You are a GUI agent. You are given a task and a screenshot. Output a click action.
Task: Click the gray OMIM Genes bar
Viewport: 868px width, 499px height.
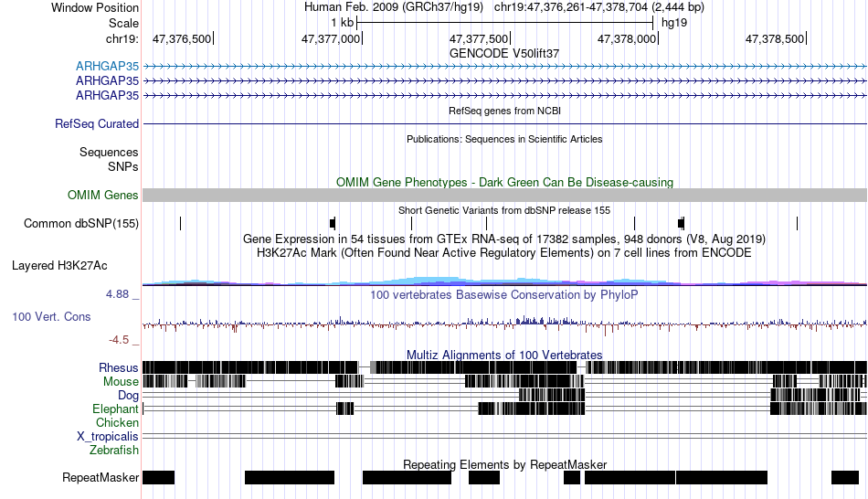[505, 195]
